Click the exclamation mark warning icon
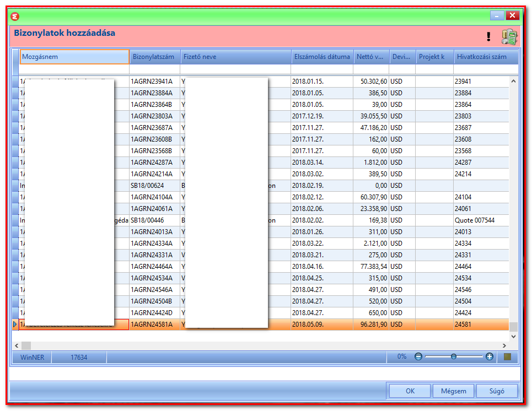The image size is (532, 411). 488,36
